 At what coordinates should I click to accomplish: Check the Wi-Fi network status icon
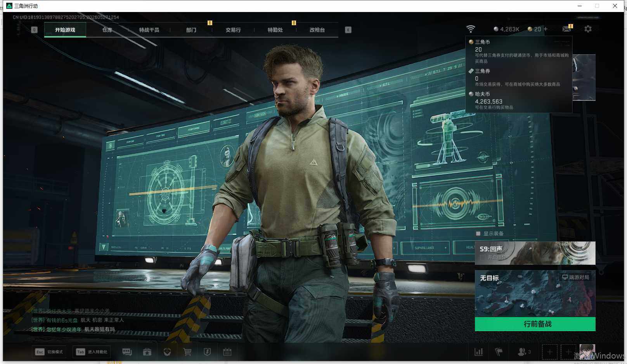(x=470, y=29)
